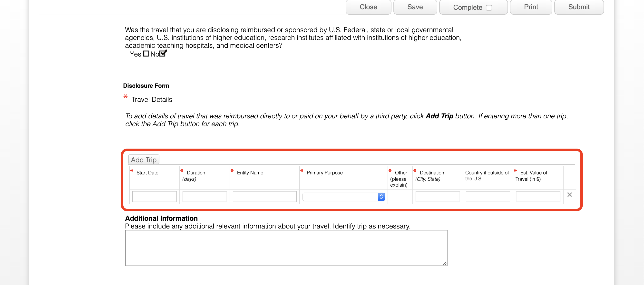The height and width of the screenshot is (285, 644).
Task: Click the Primary Purpose column header
Action: click(324, 173)
